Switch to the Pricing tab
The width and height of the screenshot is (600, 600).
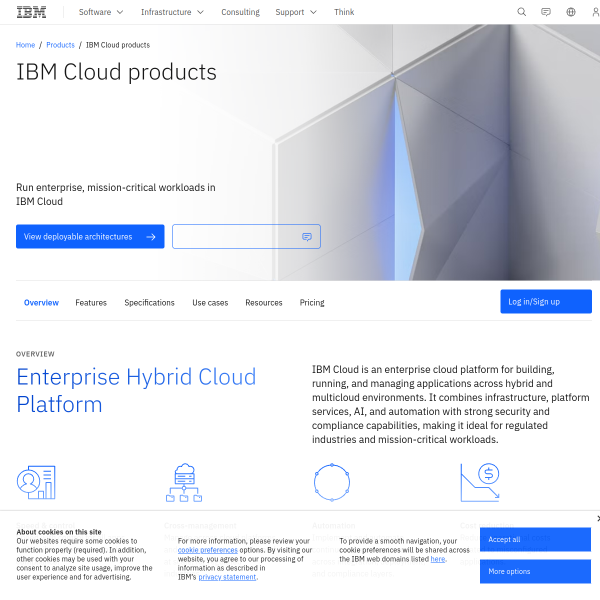click(x=312, y=303)
